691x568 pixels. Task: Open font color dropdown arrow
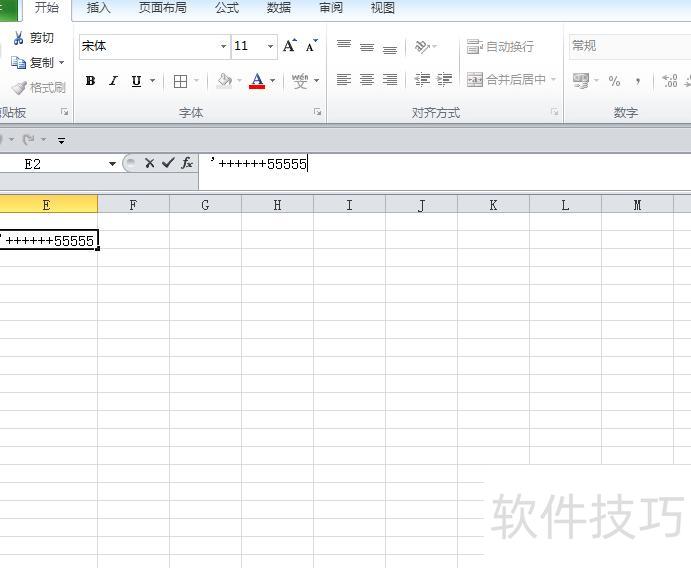coord(272,81)
